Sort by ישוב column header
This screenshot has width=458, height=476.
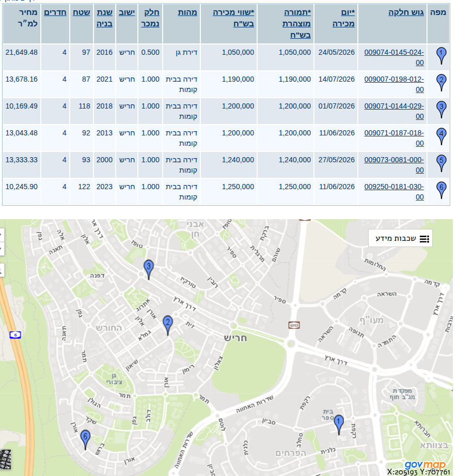(127, 12)
